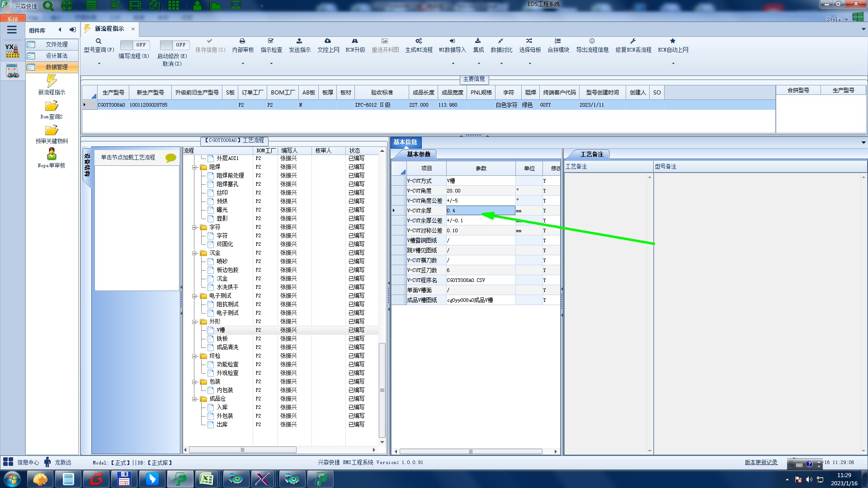Click the 内部审核 printer icon

[242, 41]
